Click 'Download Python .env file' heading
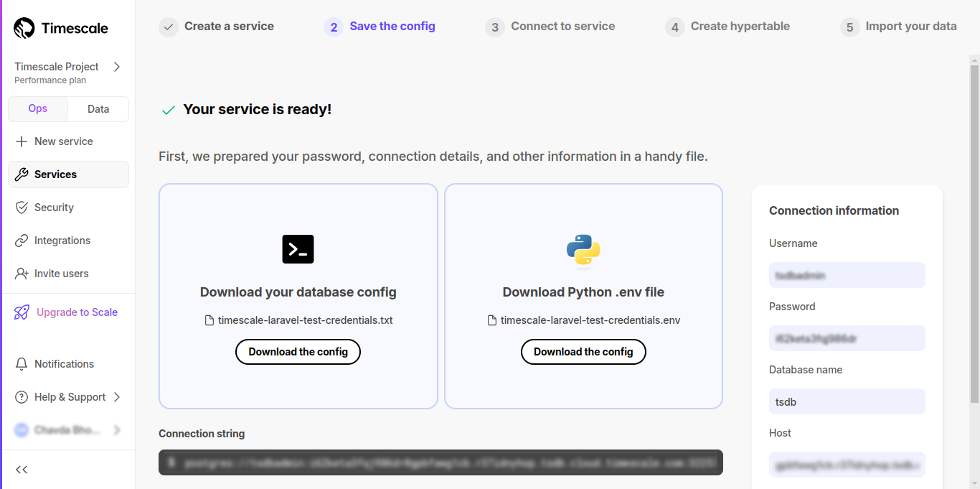The width and height of the screenshot is (980, 489). tap(583, 292)
